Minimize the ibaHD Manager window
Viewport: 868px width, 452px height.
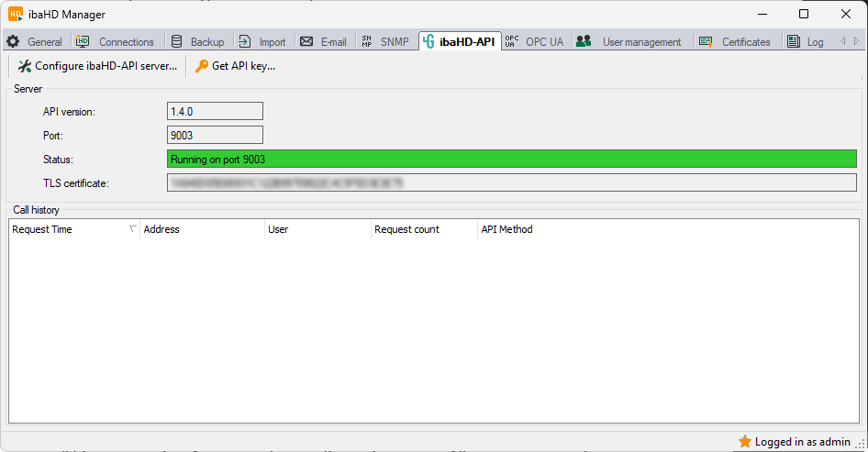762,14
